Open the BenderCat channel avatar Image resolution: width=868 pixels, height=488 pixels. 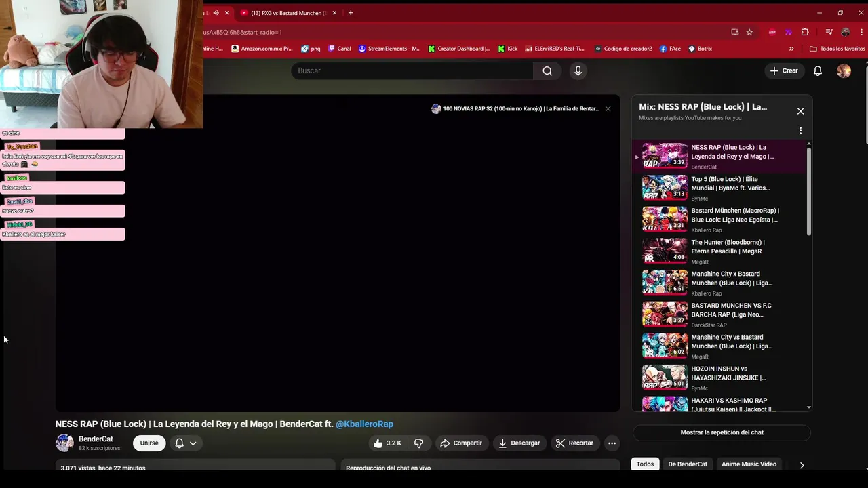click(64, 443)
